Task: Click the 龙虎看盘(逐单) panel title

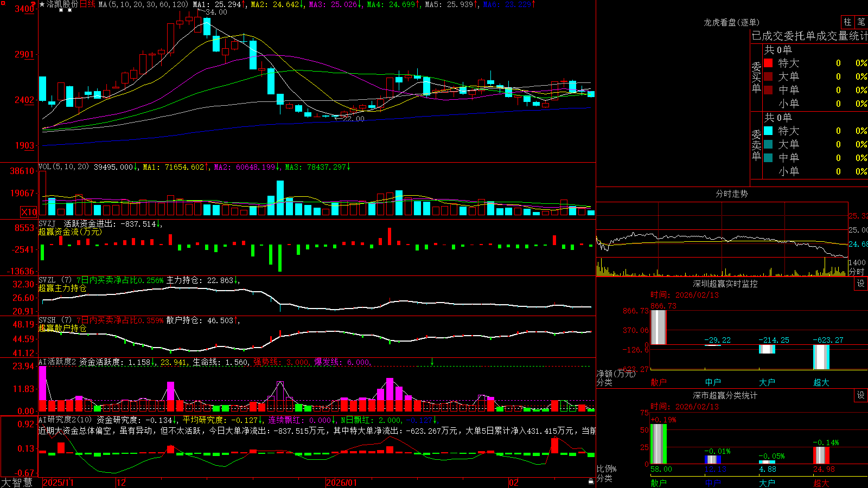Action: [732, 22]
